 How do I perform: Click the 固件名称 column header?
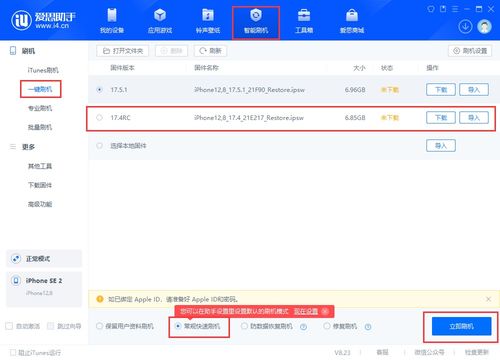point(206,68)
